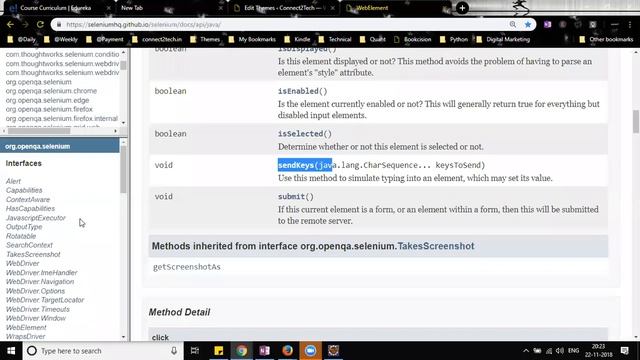Open the TakesScreenshot interface in sidebar list
Viewport: 640px width, 360px height.
click(x=33, y=255)
